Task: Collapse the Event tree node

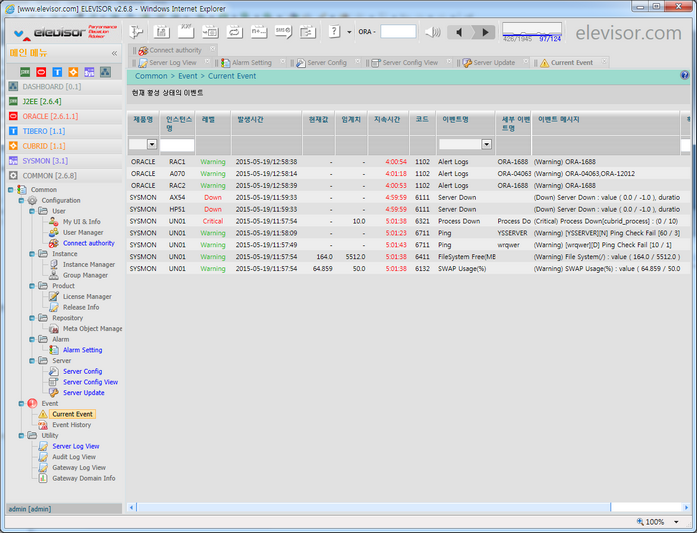Action: tap(21, 403)
